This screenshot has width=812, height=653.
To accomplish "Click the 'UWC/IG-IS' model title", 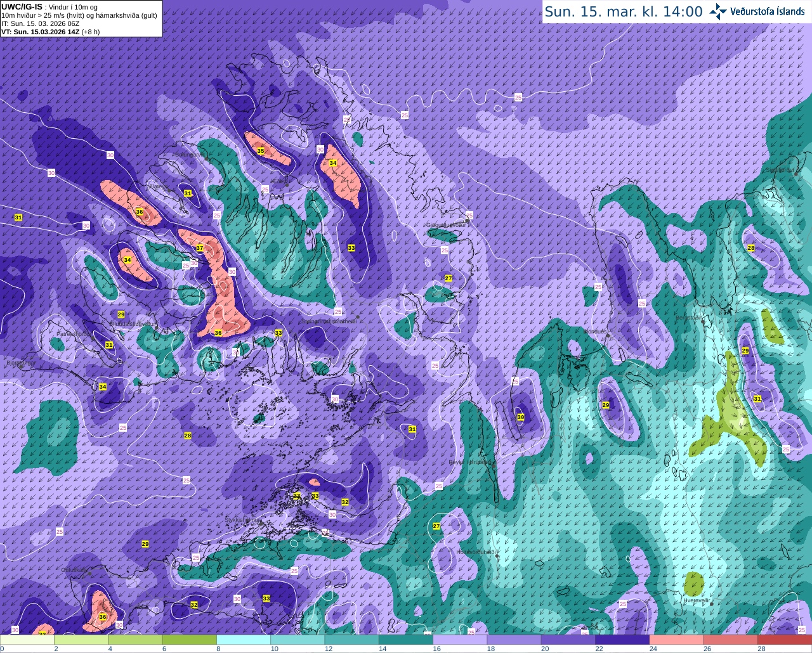I will coord(22,6).
